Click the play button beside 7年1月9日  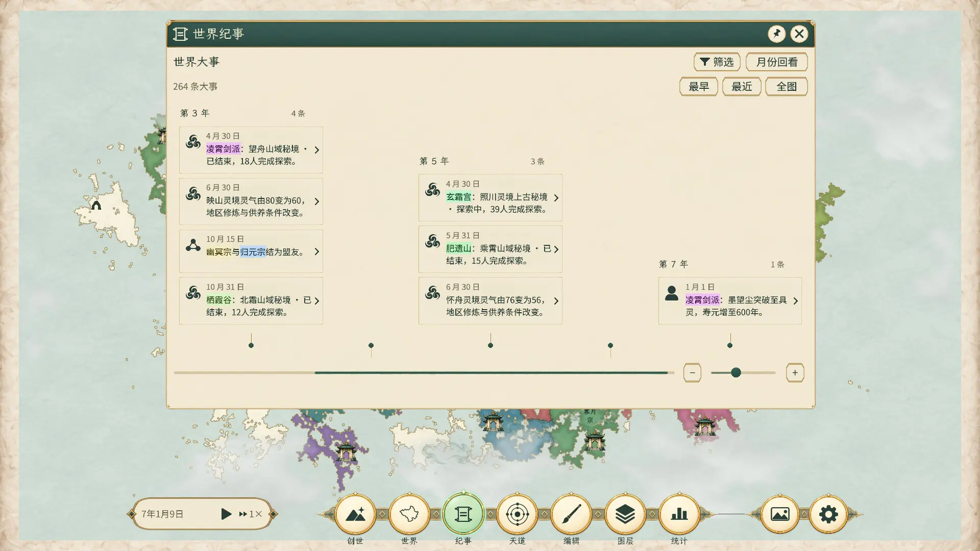[226, 514]
